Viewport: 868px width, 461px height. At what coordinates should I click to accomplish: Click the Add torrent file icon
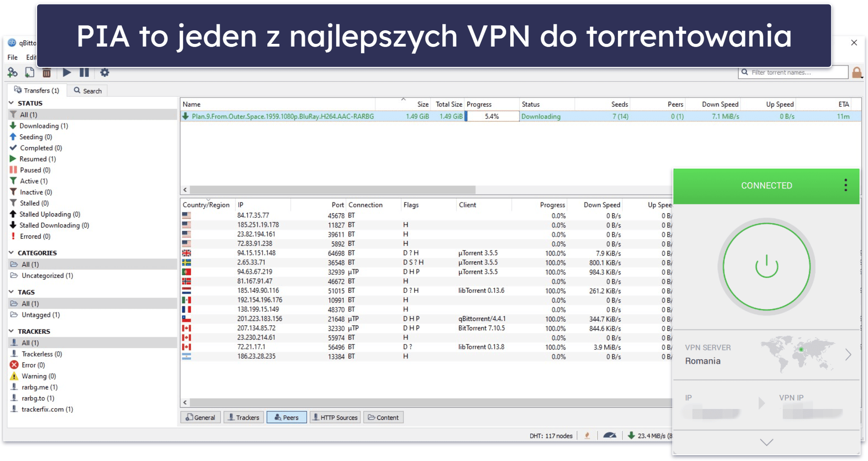coord(29,72)
